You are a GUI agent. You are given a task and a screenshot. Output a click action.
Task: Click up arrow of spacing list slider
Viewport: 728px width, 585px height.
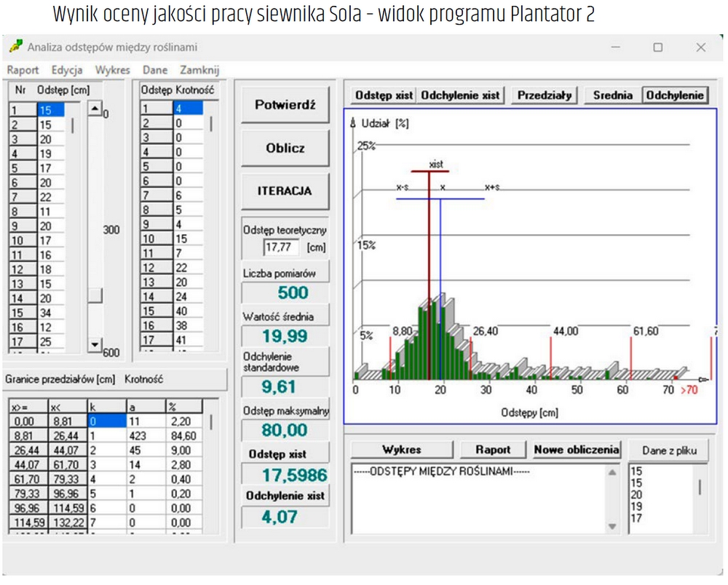coord(95,108)
